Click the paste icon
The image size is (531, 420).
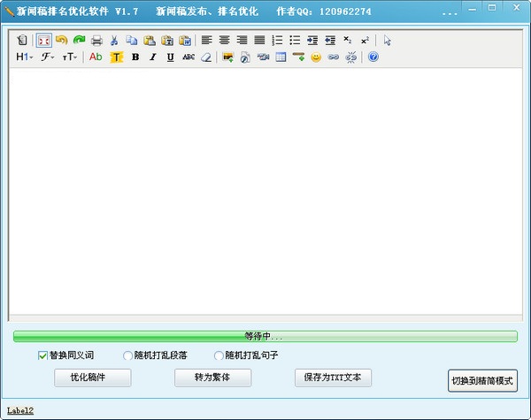coord(150,41)
